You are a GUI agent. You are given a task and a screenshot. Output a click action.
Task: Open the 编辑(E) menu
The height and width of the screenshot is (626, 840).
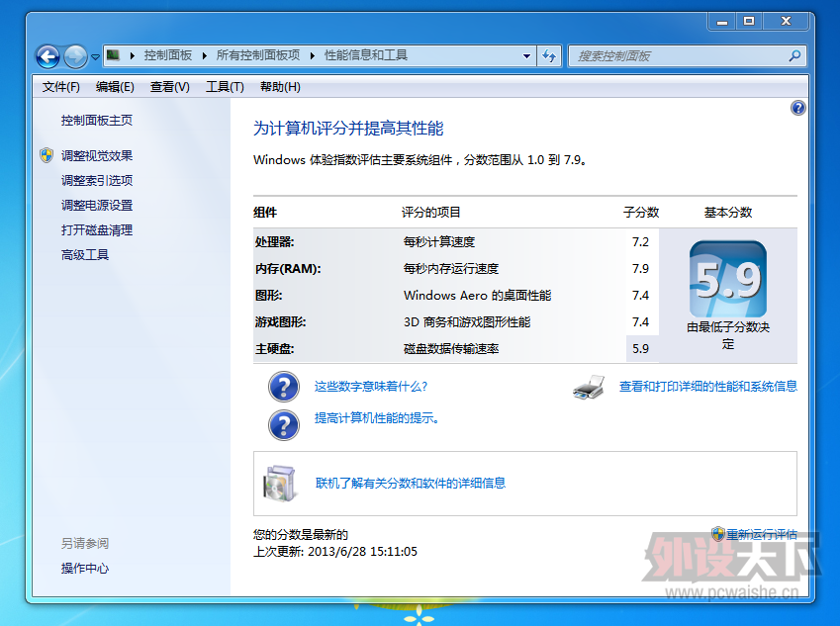tap(115, 87)
